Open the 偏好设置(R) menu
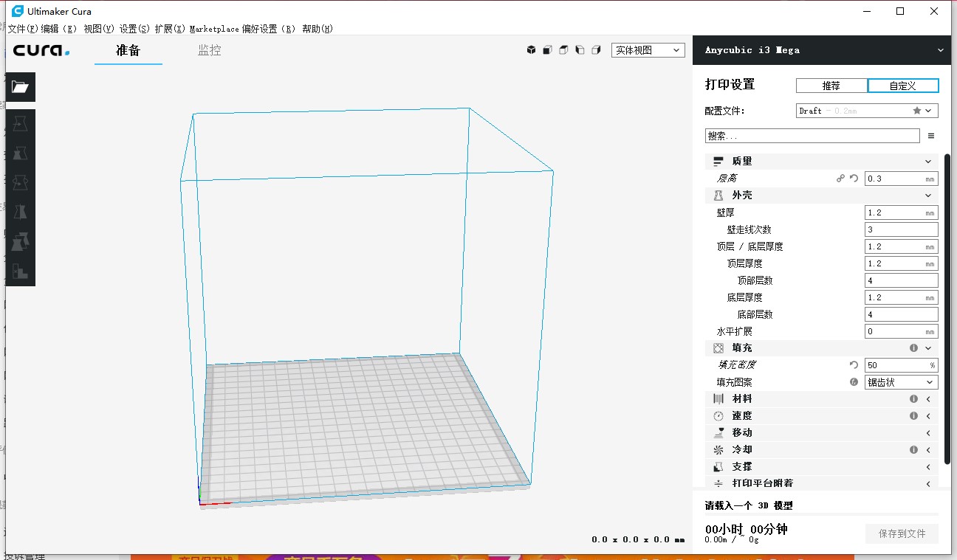 [269, 29]
